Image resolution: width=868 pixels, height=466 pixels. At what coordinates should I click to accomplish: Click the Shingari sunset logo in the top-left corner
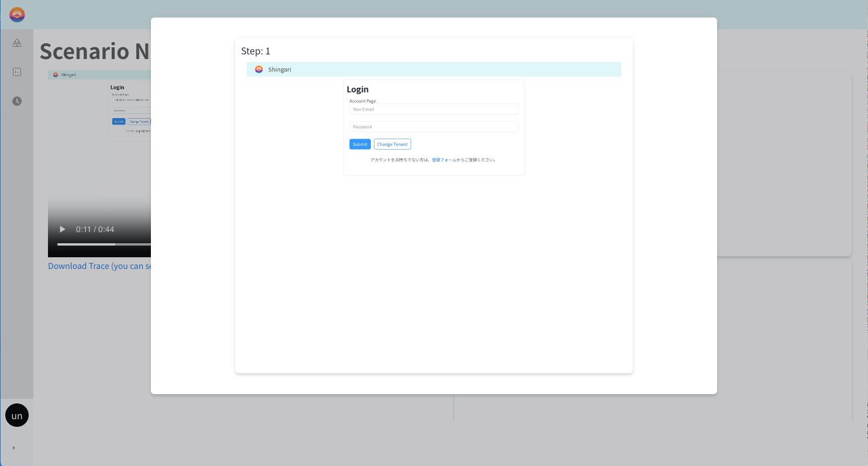17,15
